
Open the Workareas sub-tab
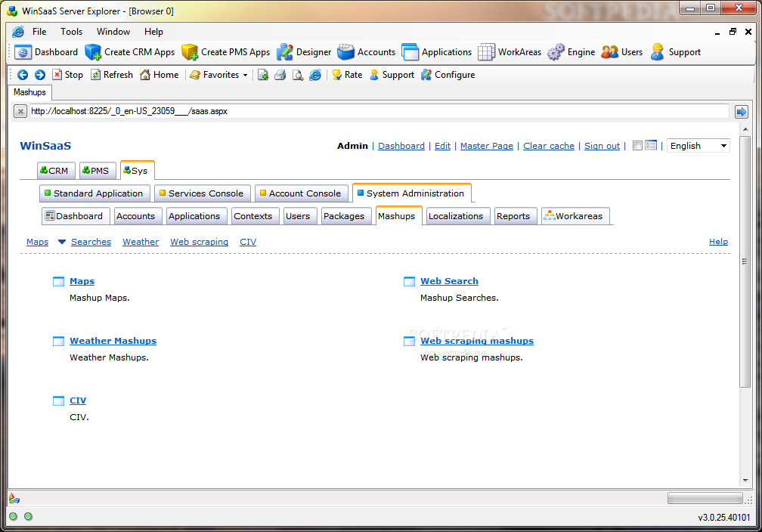click(575, 216)
